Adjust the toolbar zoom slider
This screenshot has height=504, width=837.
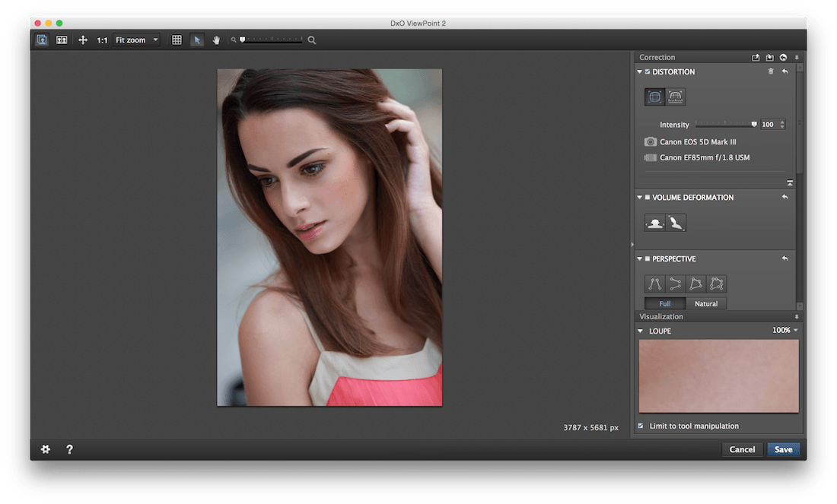click(272, 40)
